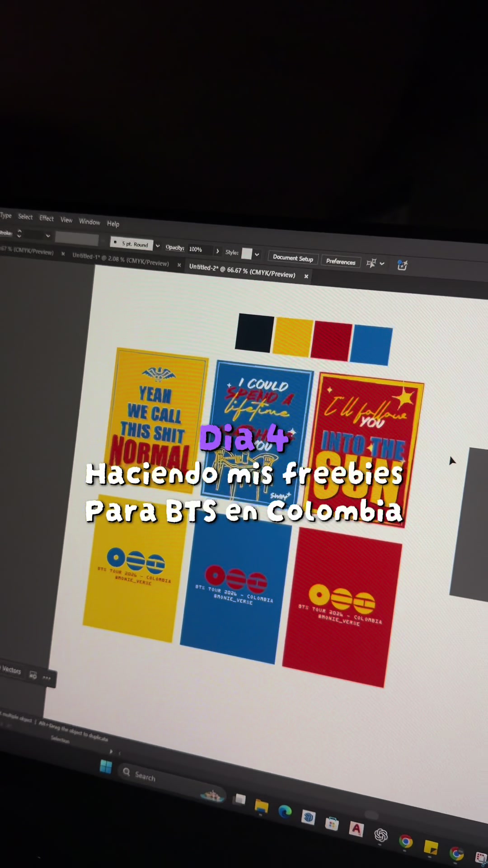
Task: Close the Untitled-2 document tab
Action: coord(306,276)
